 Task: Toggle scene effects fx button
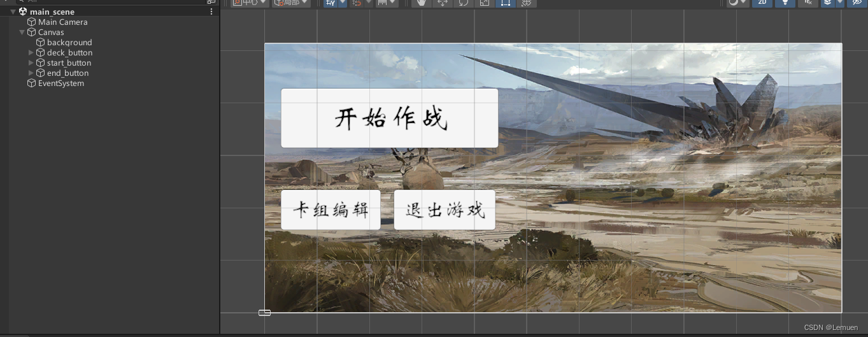point(808,3)
